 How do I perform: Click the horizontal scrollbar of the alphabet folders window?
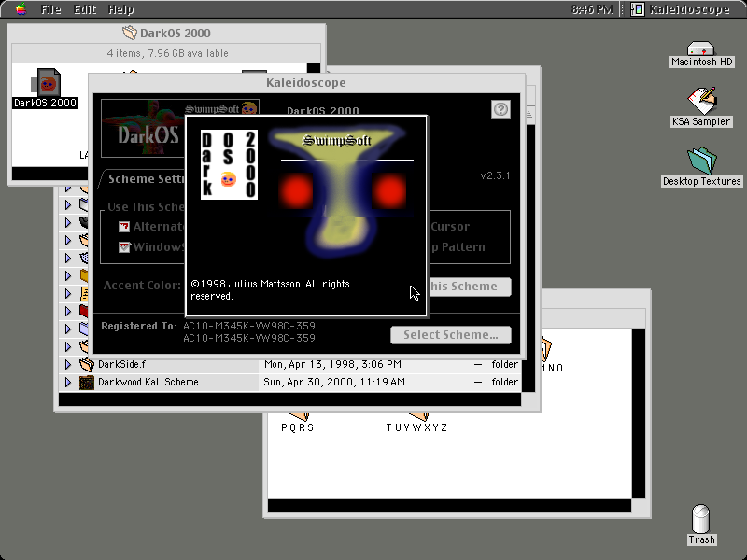click(x=449, y=506)
